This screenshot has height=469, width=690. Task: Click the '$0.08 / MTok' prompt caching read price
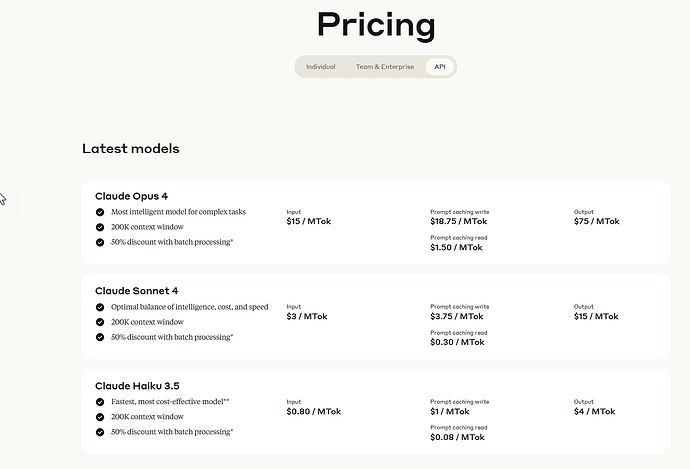pyautogui.click(x=457, y=437)
